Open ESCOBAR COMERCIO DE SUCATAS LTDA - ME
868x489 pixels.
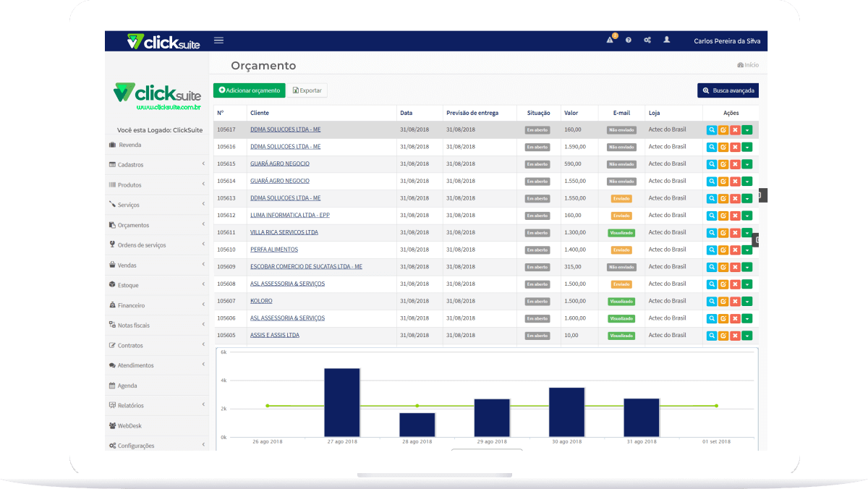[306, 267]
